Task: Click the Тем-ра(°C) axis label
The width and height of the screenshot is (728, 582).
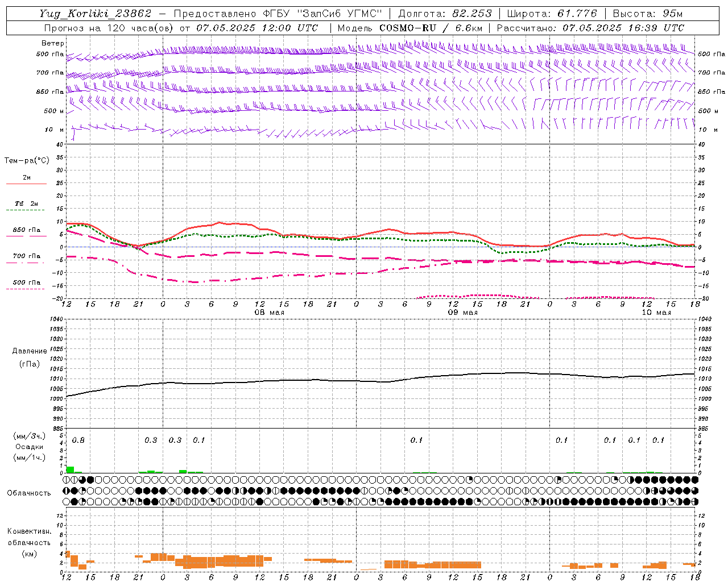Action: pos(27,160)
